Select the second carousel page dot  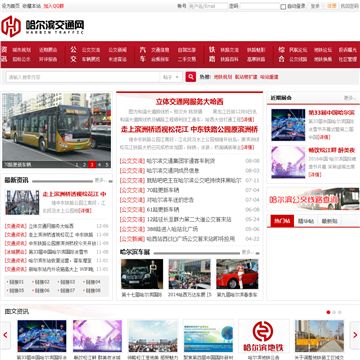[x=334, y=312]
